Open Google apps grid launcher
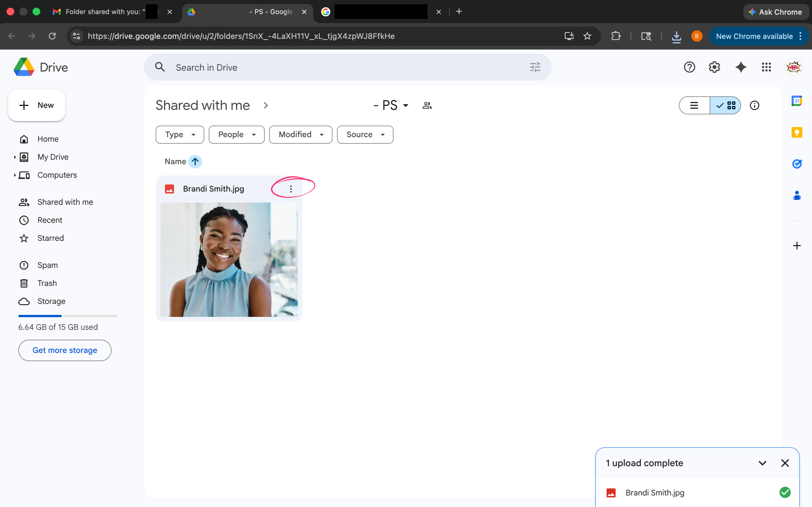 click(766, 67)
